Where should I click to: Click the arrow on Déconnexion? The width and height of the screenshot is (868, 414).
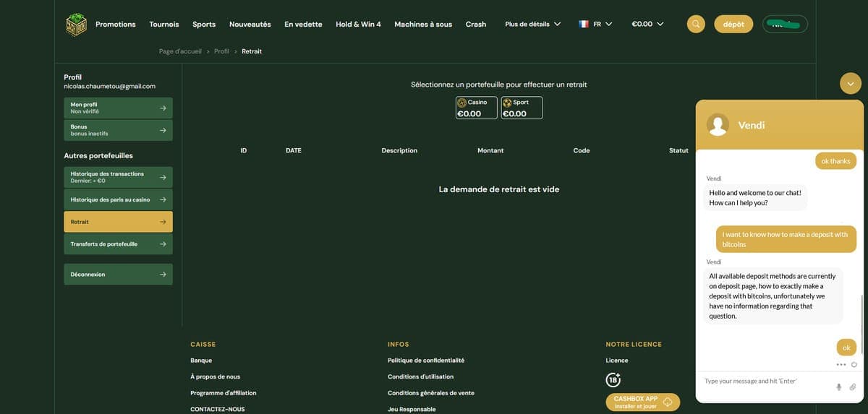(x=163, y=275)
